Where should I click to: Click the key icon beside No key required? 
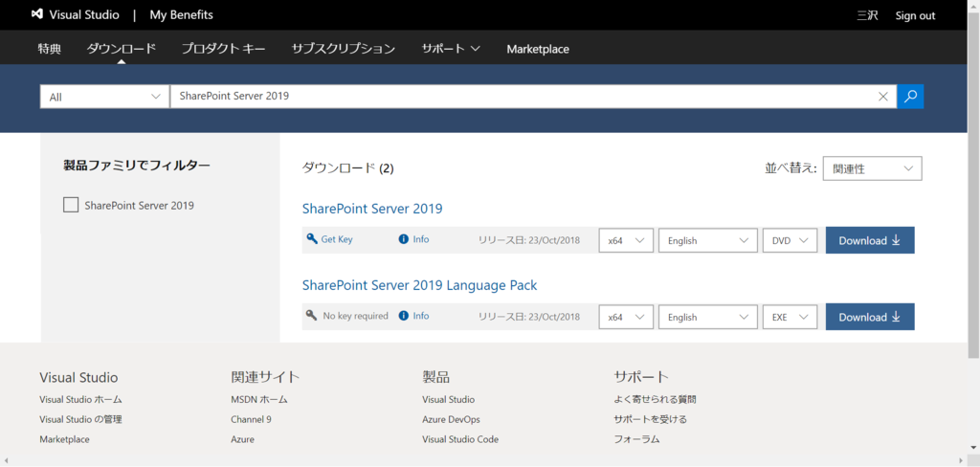[x=312, y=315]
